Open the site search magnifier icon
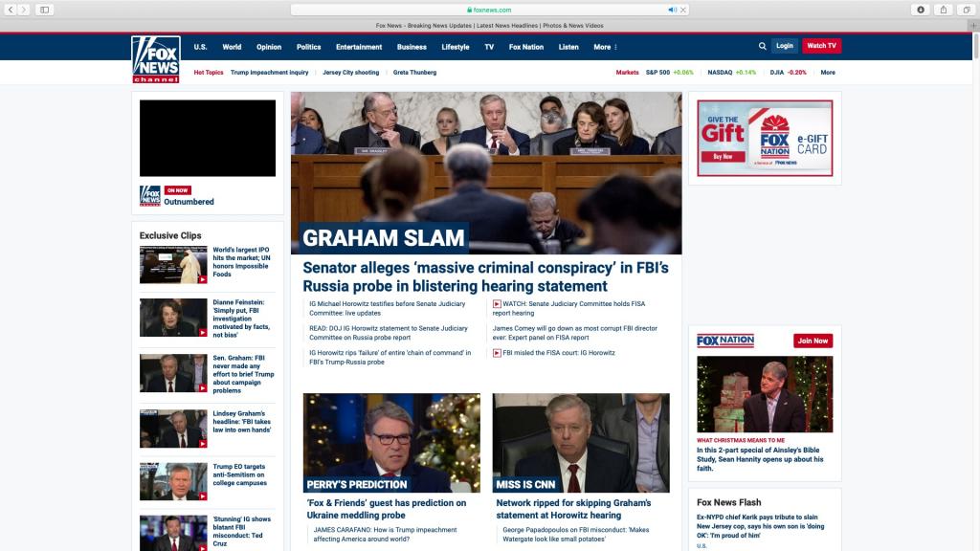 pos(762,46)
